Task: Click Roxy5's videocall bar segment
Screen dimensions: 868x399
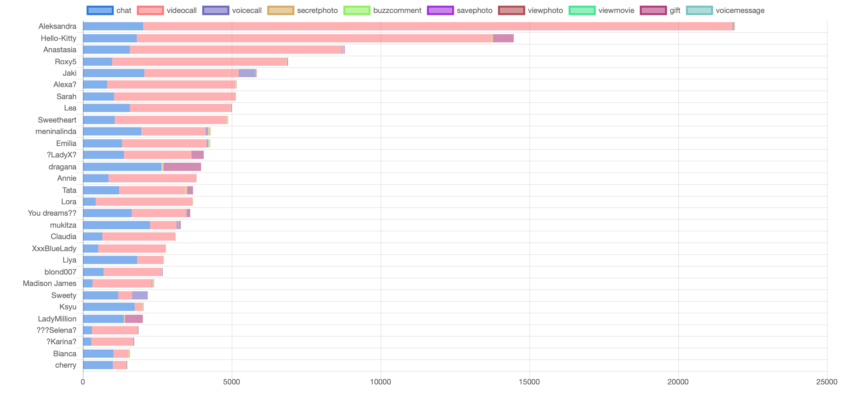Action: pyautogui.click(x=200, y=62)
